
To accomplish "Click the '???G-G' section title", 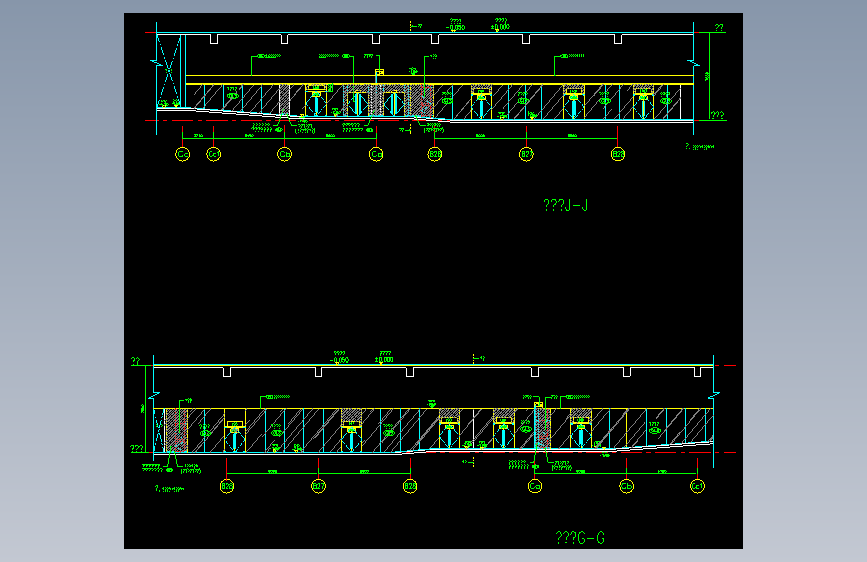I will pyautogui.click(x=580, y=538).
